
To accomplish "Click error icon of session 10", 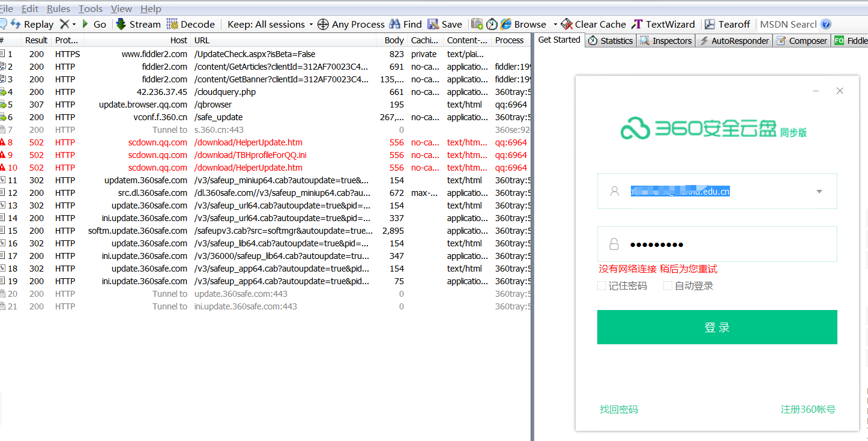I will [2, 168].
